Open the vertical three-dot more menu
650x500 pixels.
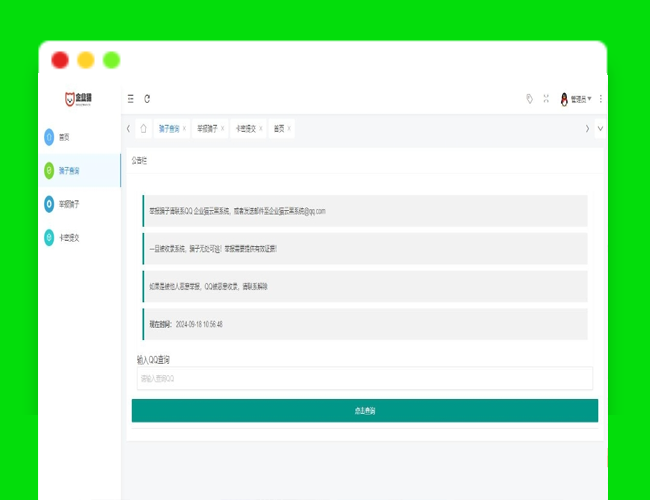600,99
